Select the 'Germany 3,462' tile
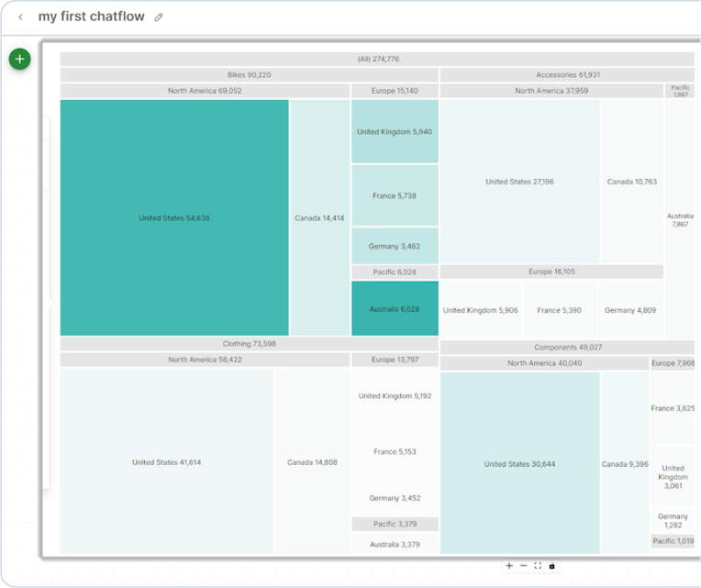 pos(395,246)
